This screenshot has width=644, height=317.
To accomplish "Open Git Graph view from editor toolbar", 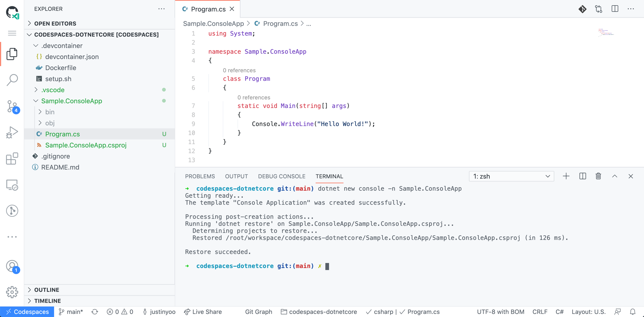I will click(583, 9).
